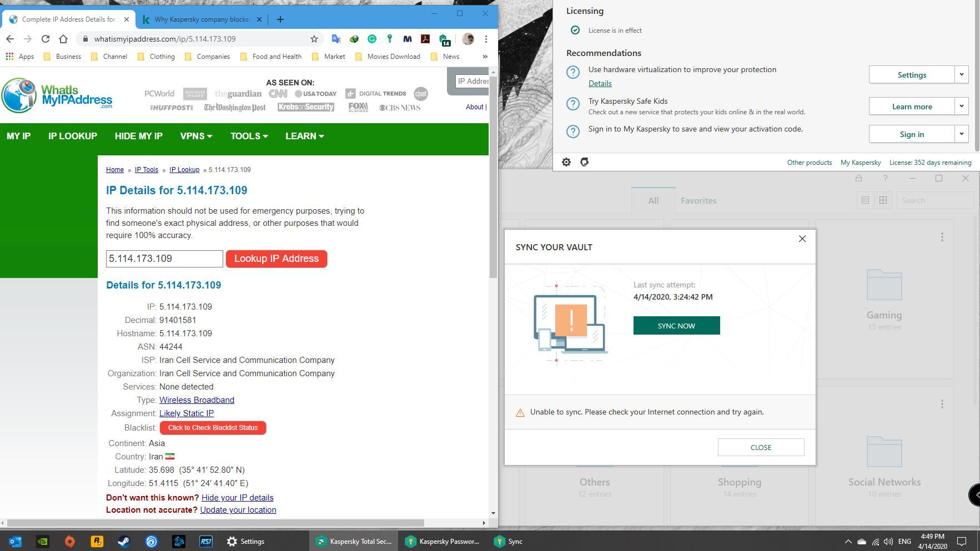
Task: Click the blue M extension icon
Action: pyautogui.click(x=408, y=39)
